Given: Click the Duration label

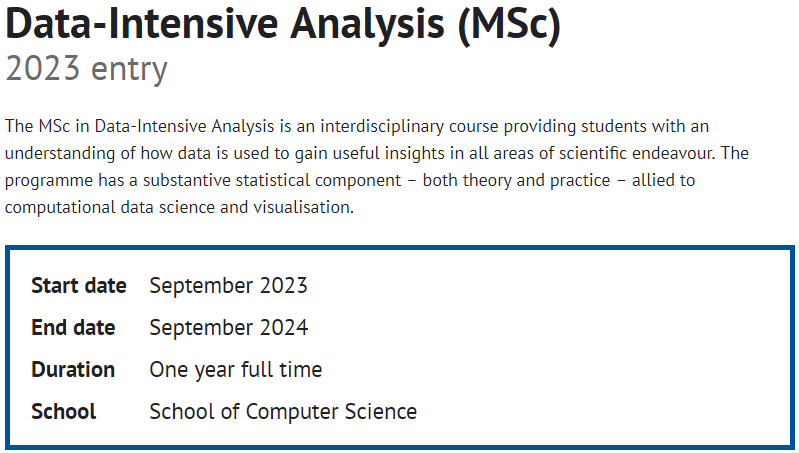Looking at the screenshot, I should (73, 369).
